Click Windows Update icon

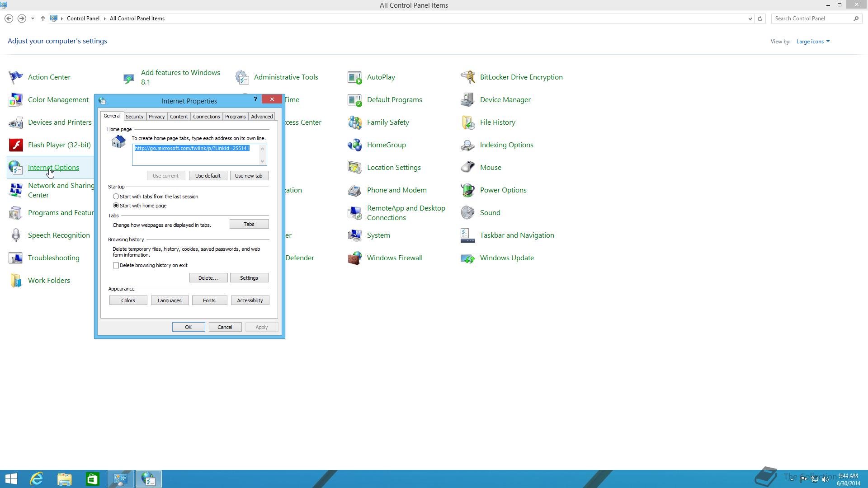[x=468, y=258]
